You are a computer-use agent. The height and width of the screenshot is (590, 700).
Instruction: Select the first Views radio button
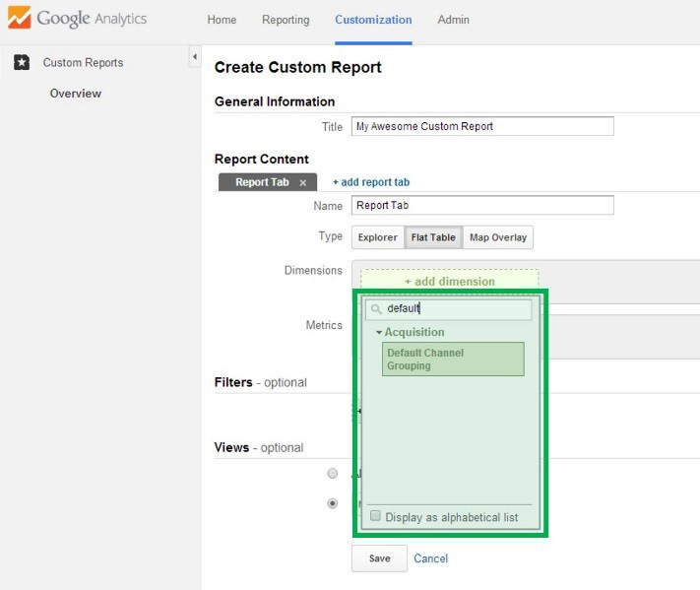pyautogui.click(x=333, y=474)
